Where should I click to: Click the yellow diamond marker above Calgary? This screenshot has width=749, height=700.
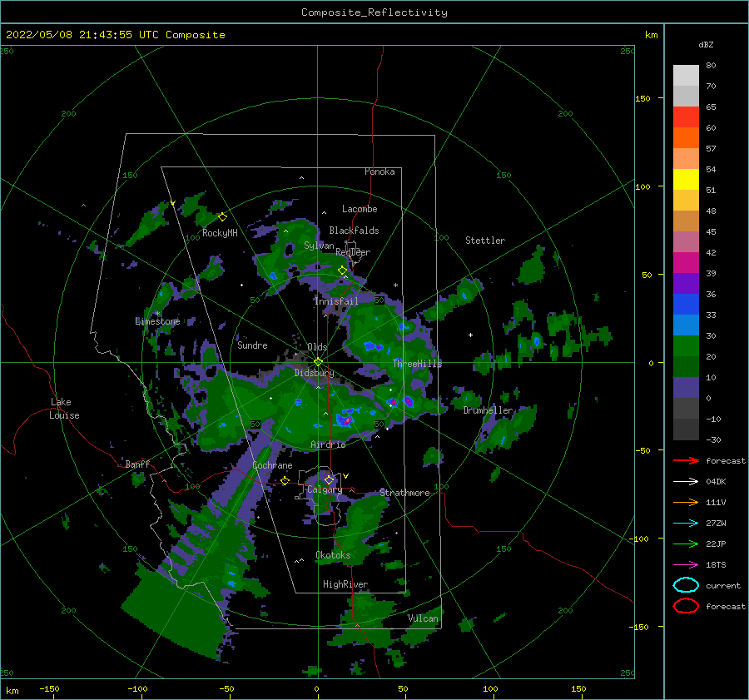[329, 479]
